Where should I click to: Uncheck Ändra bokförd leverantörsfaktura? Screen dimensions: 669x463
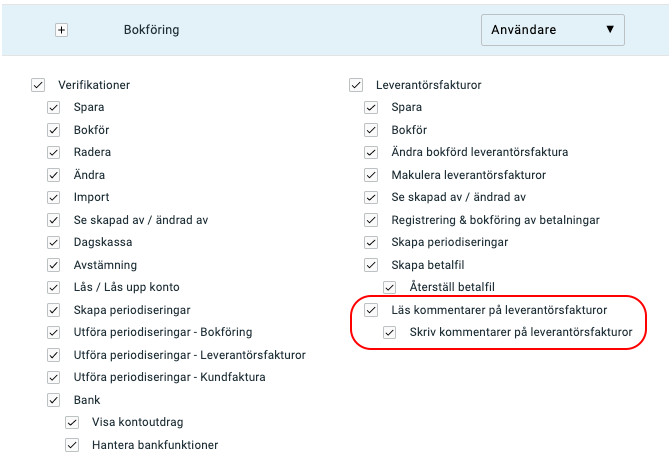[x=371, y=152]
